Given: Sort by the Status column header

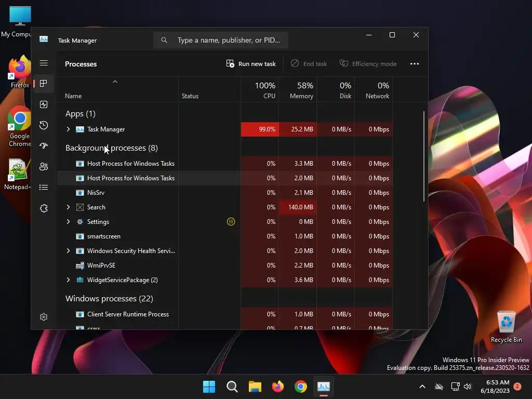Looking at the screenshot, I should coord(210,89).
